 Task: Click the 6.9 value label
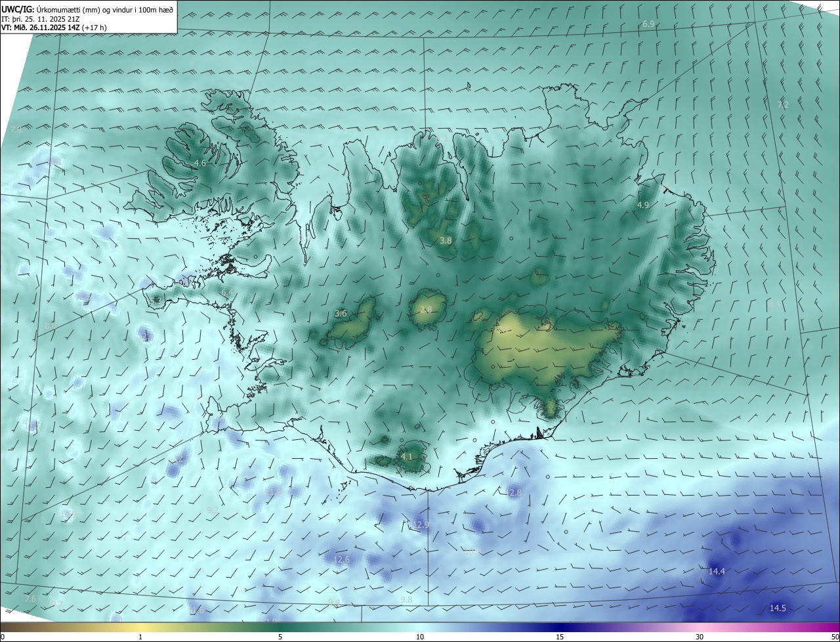click(x=648, y=24)
